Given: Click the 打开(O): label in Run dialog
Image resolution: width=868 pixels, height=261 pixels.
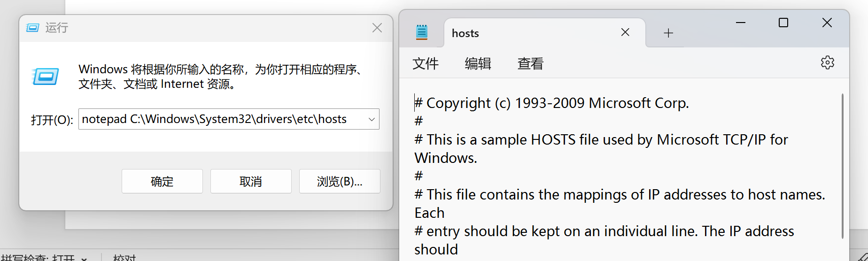Looking at the screenshot, I should point(52,120).
